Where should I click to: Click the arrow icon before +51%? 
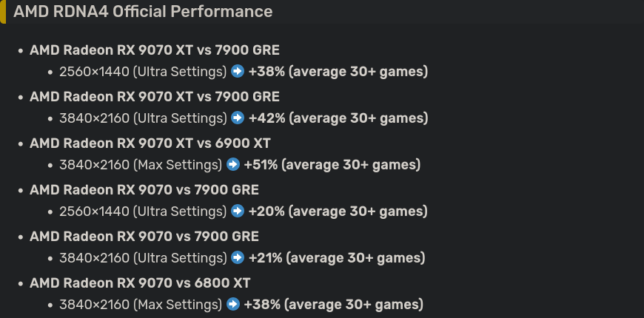click(x=233, y=164)
